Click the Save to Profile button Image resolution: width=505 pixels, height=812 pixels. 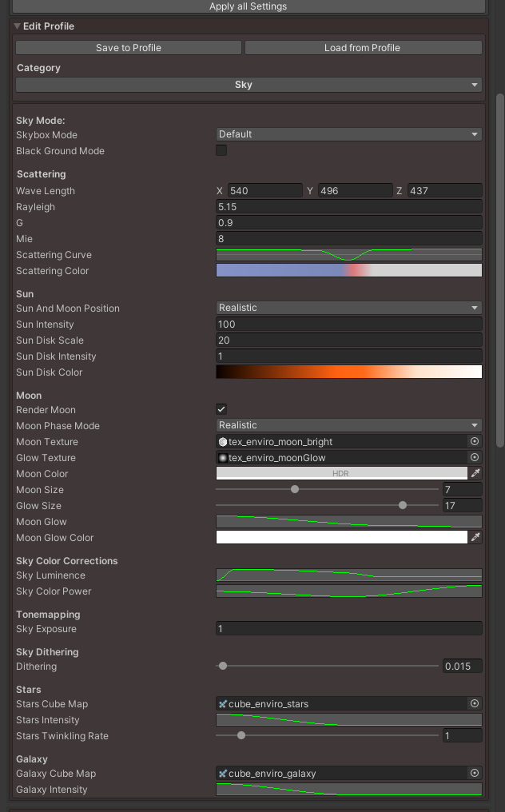[129, 48]
